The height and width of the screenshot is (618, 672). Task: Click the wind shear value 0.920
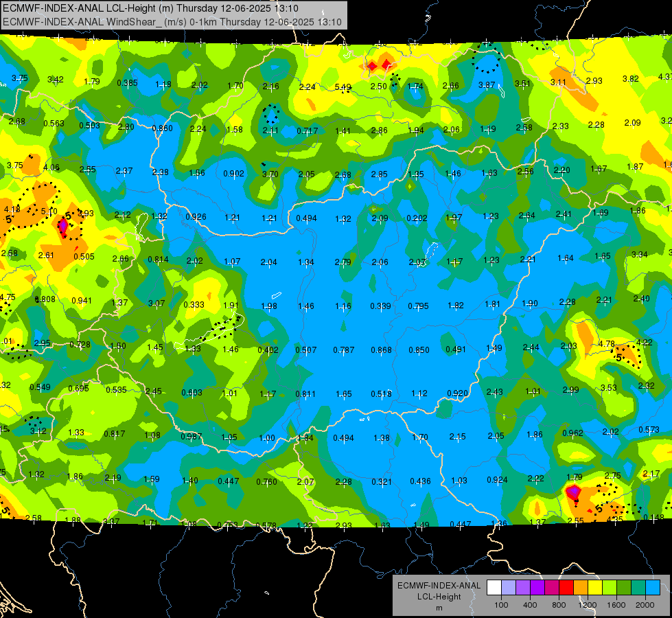pyautogui.click(x=457, y=393)
